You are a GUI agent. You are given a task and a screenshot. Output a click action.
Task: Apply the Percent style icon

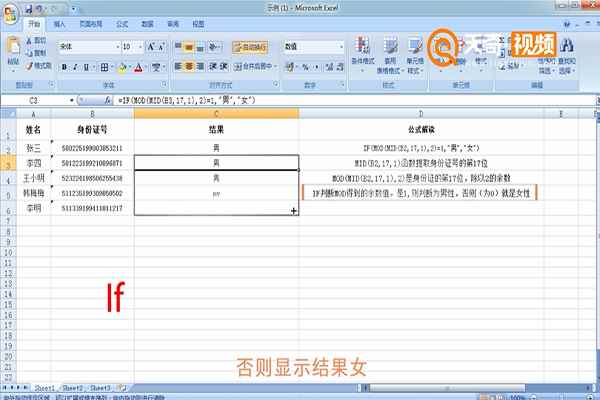305,67
